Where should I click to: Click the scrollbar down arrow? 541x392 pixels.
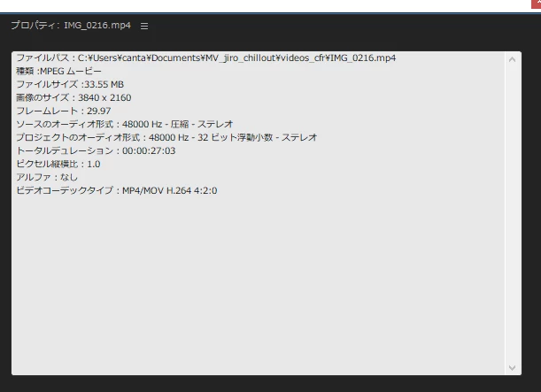tap(513, 368)
